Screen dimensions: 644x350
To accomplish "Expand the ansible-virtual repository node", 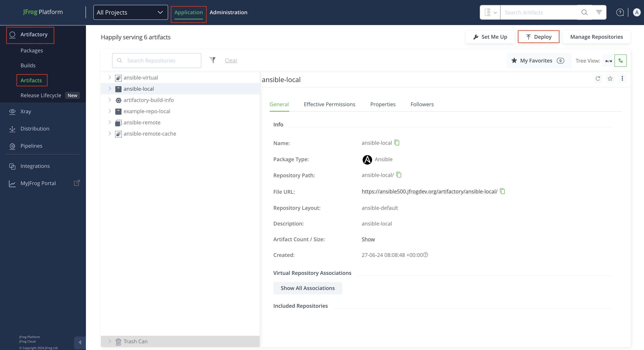I will tap(109, 78).
